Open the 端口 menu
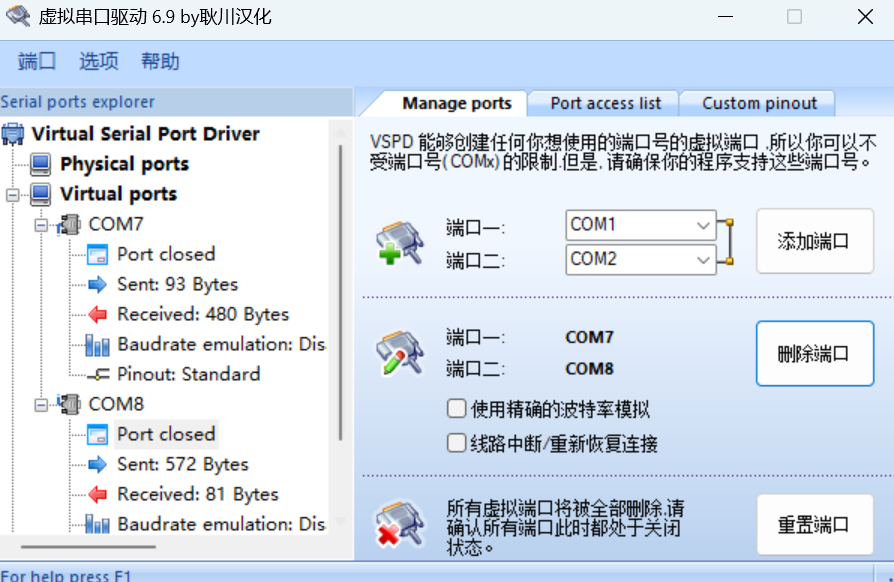Viewport: 894px width, 582px height. tap(37, 61)
